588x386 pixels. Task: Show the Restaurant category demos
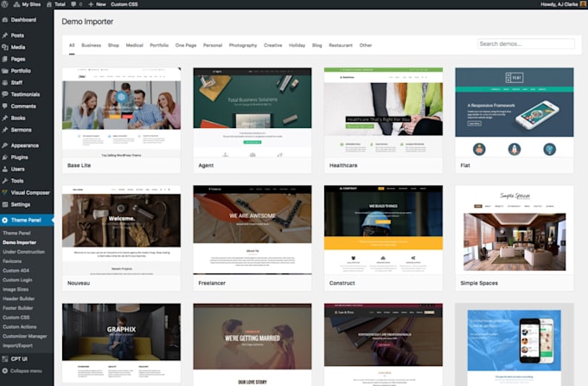pos(341,45)
